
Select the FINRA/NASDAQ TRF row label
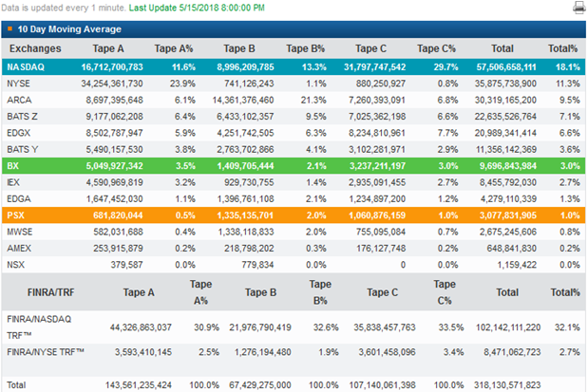point(39,327)
